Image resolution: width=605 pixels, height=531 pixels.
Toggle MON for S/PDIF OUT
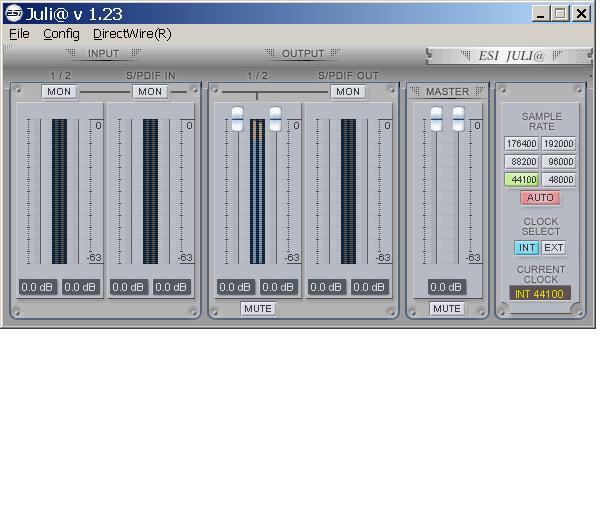[x=348, y=92]
